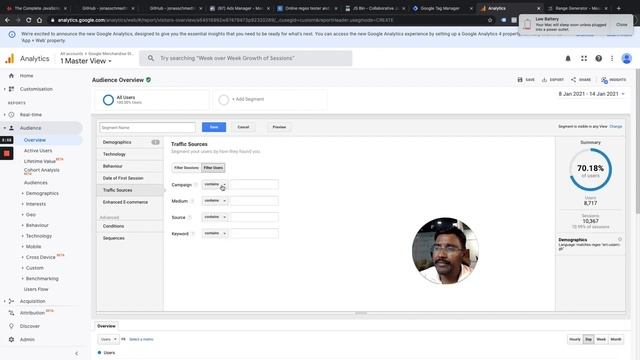Click the search magnifier icon

coord(151,58)
